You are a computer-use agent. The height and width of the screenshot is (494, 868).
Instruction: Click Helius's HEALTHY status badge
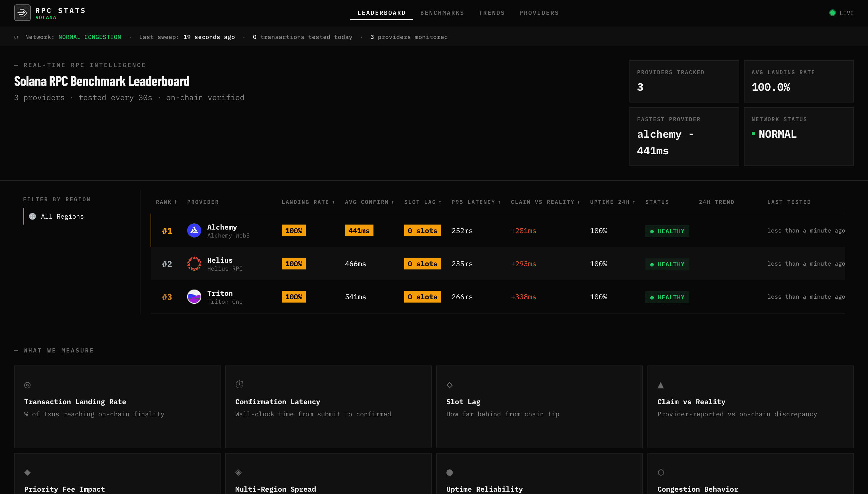[667, 264]
